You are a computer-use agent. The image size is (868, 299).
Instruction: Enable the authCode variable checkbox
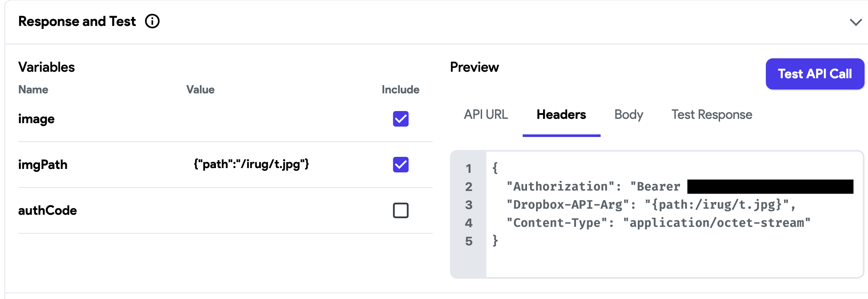click(400, 210)
